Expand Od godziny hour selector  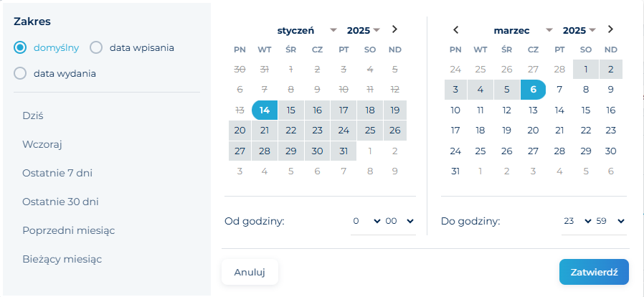(366, 221)
